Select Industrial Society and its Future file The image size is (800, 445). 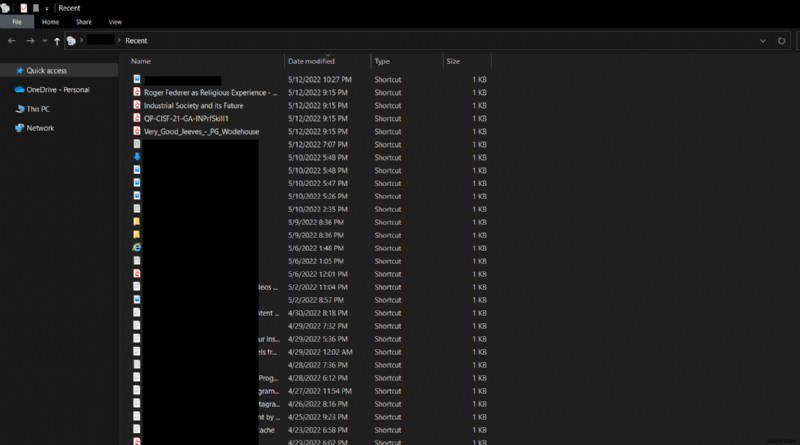pyautogui.click(x=193, y=106)
